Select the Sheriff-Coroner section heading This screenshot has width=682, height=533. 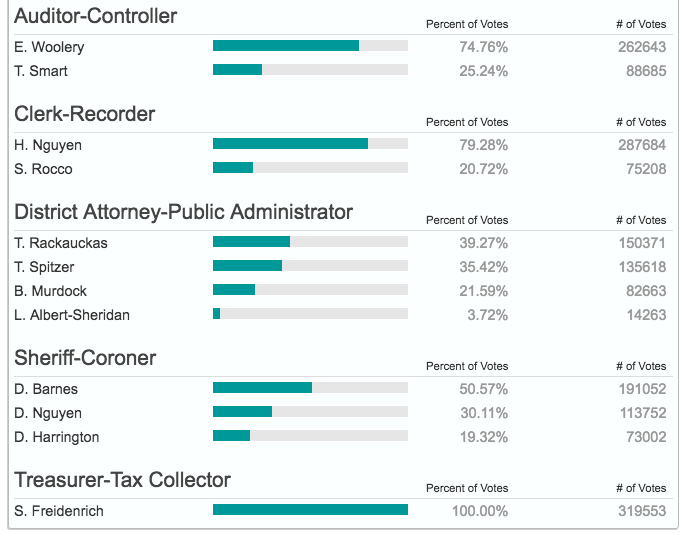point(85,358)
